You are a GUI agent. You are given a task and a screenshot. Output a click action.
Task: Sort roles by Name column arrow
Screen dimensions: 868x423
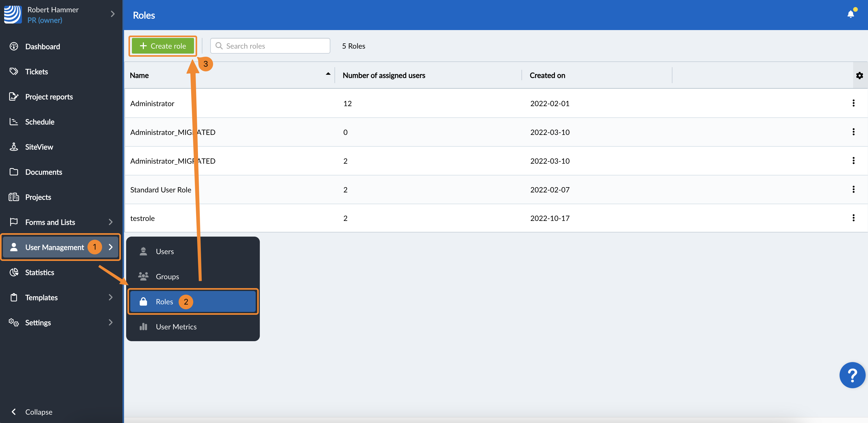328,74
